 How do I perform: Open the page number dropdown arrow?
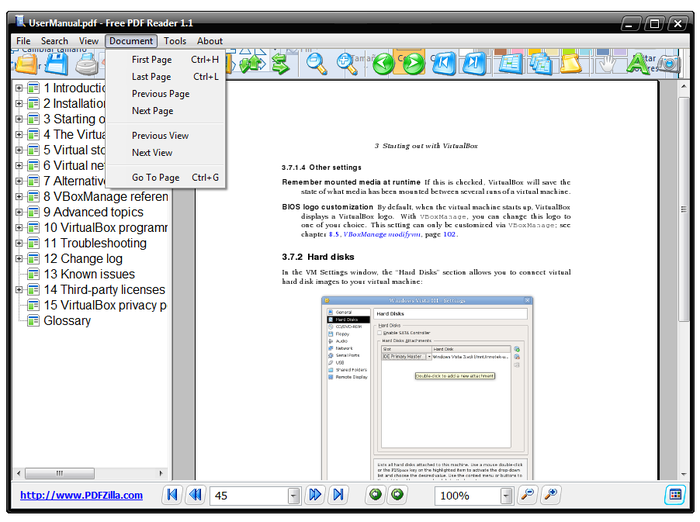(x=293, y=495)
